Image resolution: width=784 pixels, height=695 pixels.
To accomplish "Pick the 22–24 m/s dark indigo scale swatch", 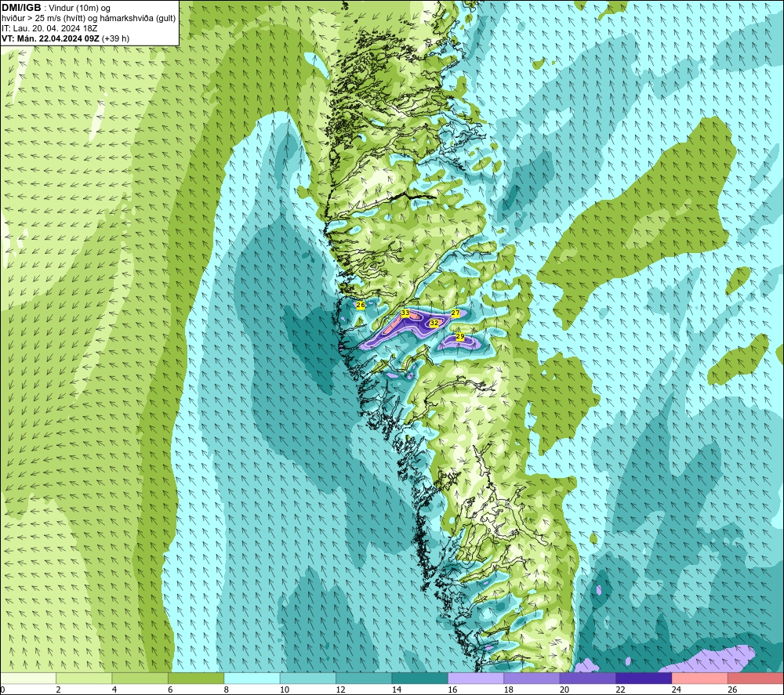I will coord(644,678).
